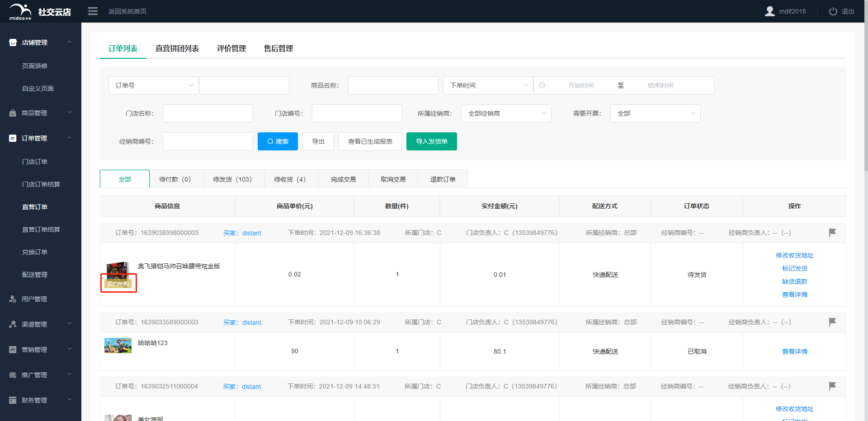Image resolution: width=868 pixels, height=421 pixels.
Task: Select the 待收货 (4) tab
Action: [x=292, y=179]
